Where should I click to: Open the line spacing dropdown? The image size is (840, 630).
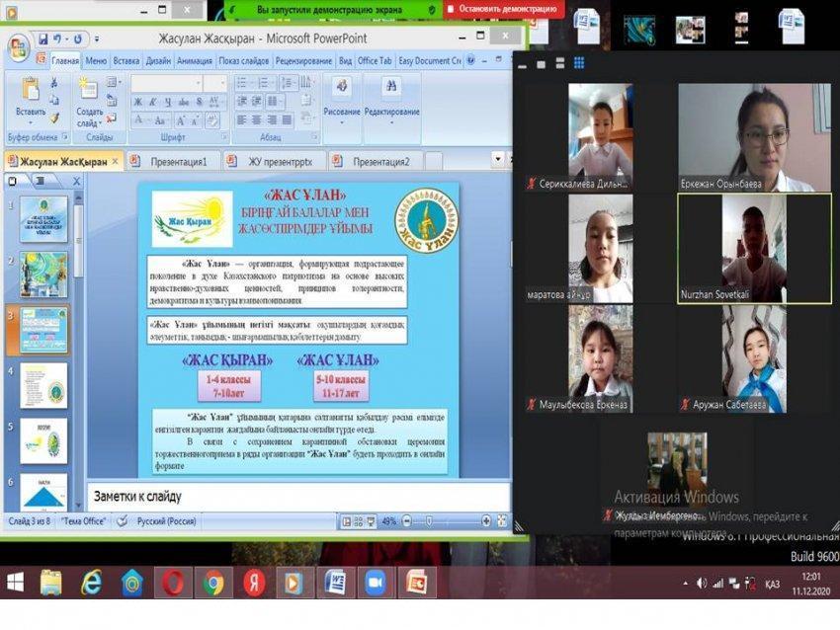tap(288, 82)
